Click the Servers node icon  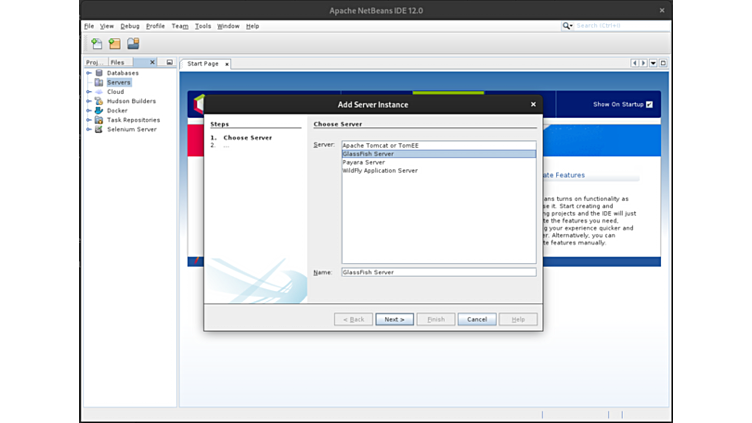99,82
